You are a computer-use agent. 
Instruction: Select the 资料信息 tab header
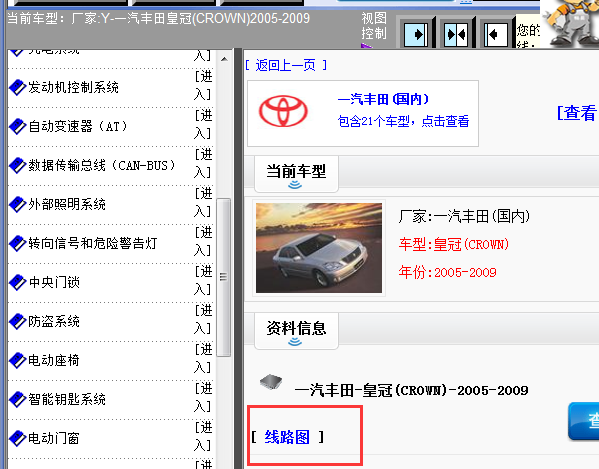click(296, 331)
